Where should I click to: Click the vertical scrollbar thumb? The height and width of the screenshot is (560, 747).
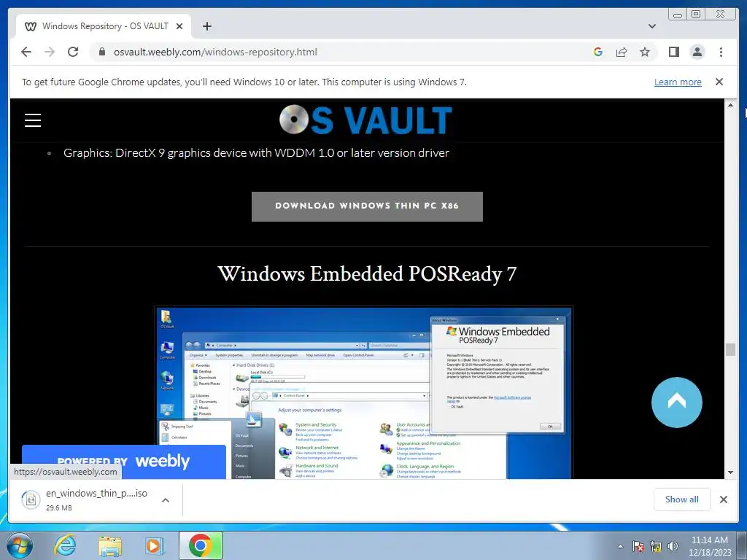730,349
